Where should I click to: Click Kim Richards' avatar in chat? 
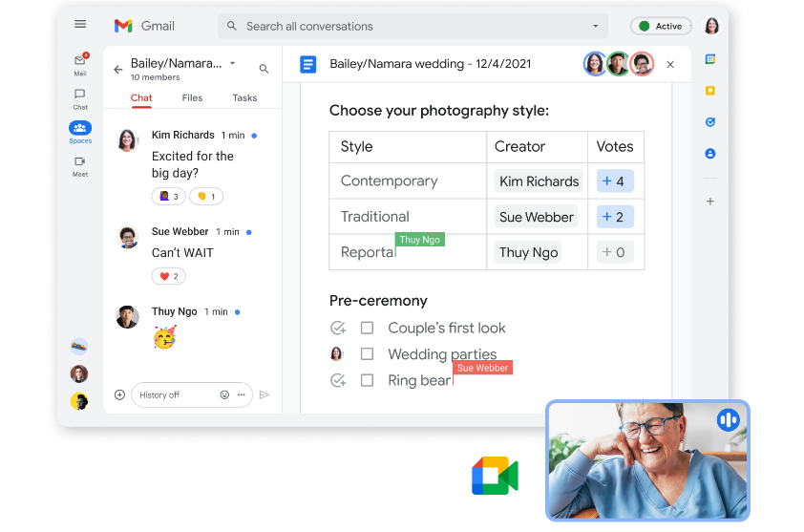[127, 140]
